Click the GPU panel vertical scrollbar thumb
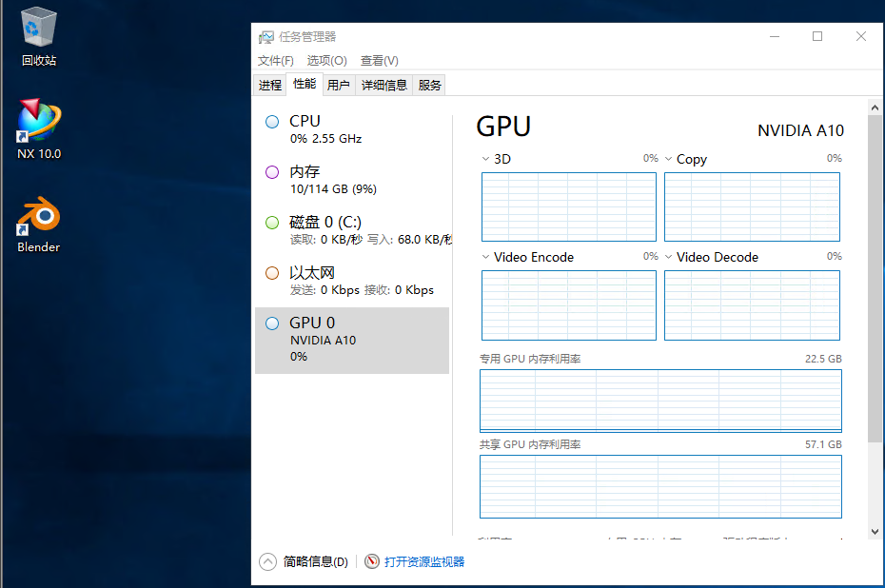885x588 pixels. [x=875, y=279]
